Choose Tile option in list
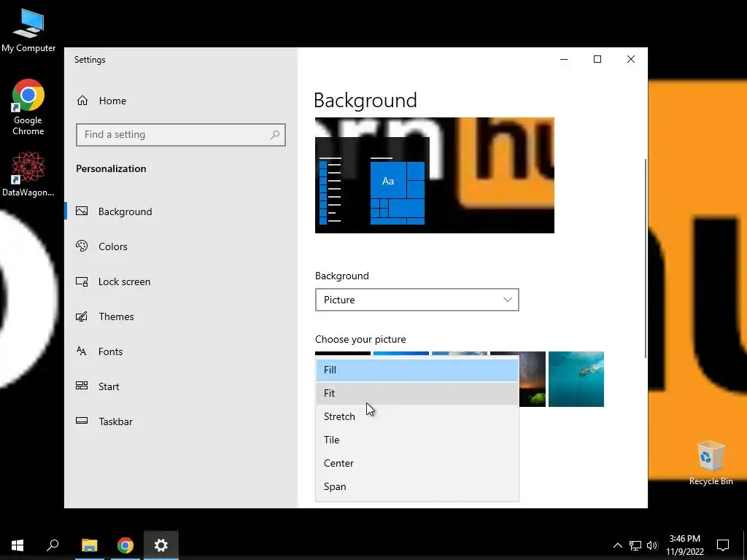 (x=417, y=440)
